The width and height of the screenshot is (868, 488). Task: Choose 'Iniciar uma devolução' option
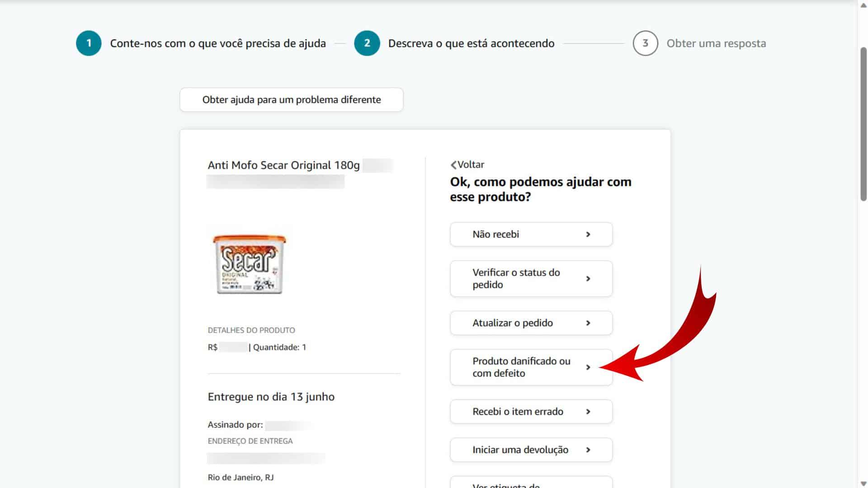click(x=531, y=450)
